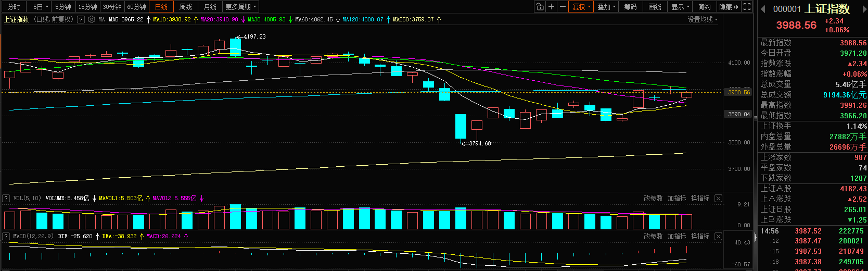
Task: Unlock the chart with the lock icon
Action: coord(540,7)
